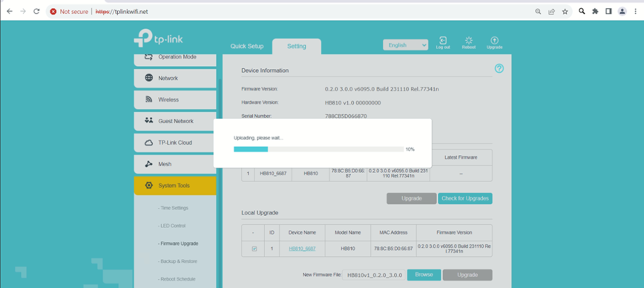Click the Log out icon
The image size is (644, 288).
443,41
